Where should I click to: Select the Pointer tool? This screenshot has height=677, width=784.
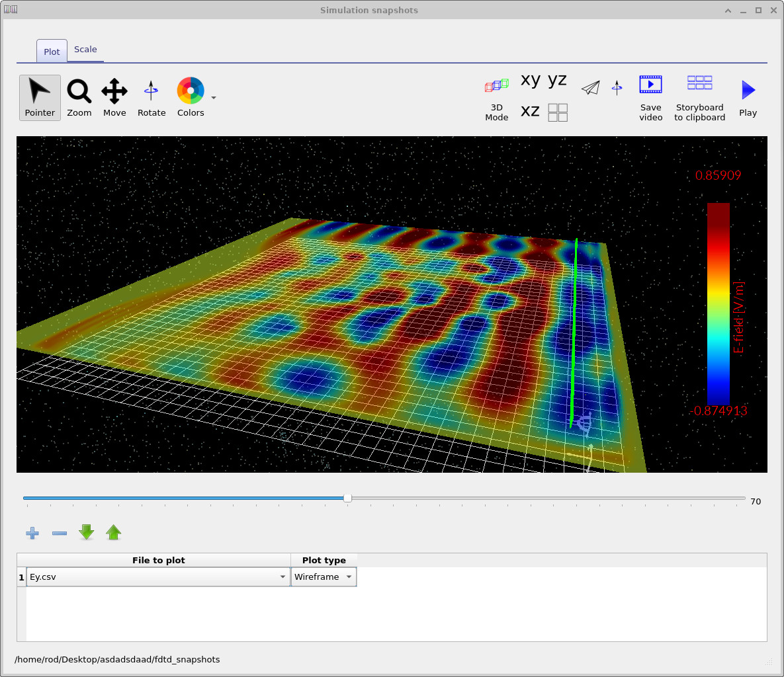(x=40, y=97)
